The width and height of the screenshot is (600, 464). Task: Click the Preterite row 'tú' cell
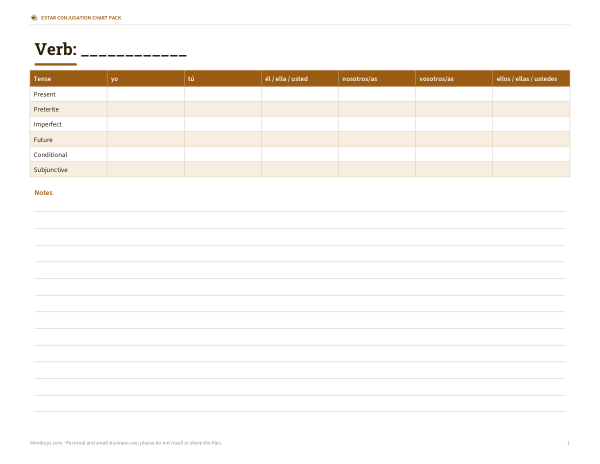pos(223,109)
